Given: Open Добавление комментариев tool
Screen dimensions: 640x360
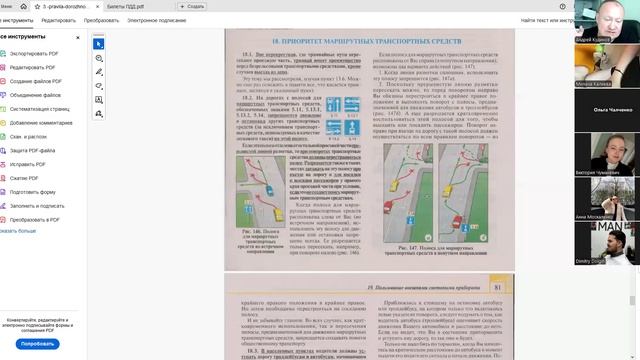Looking at the screenshot, I should 41,123.
